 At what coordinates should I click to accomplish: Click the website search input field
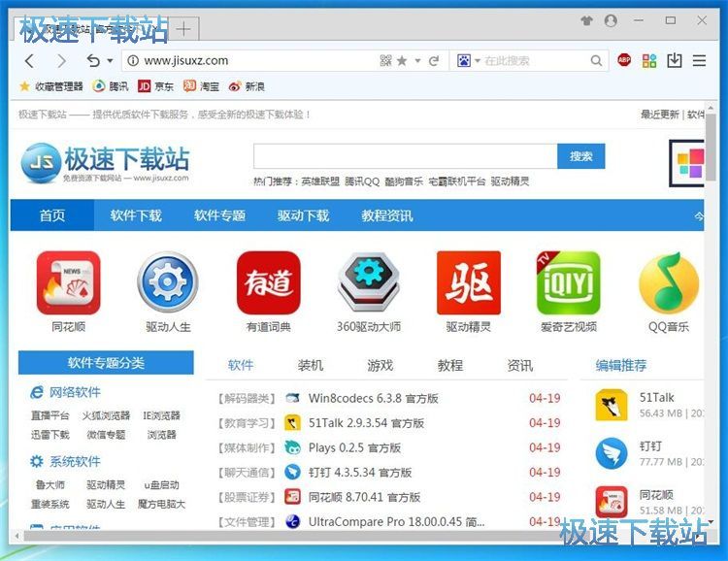pyautogui.click(x=406, y=156)
